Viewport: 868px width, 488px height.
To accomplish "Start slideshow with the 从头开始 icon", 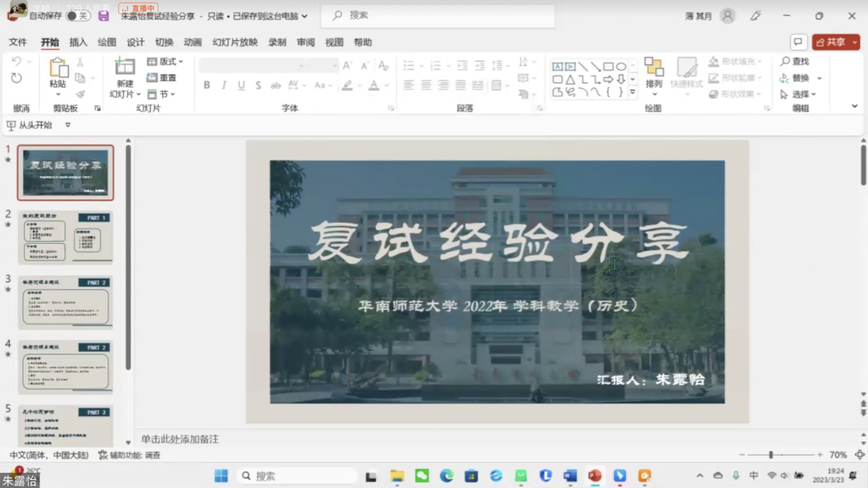I will pos(12,126).
